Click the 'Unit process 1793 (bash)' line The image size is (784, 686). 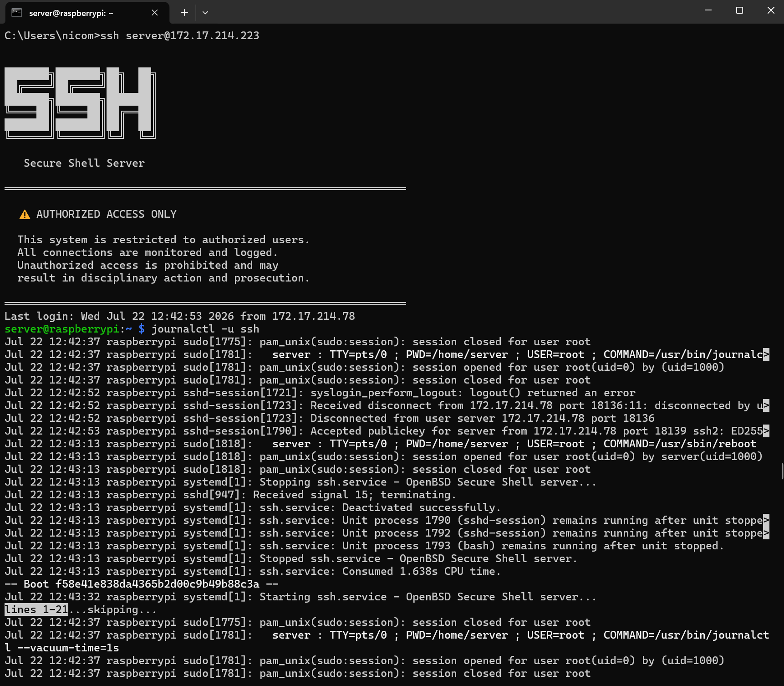tap(364, 546)
